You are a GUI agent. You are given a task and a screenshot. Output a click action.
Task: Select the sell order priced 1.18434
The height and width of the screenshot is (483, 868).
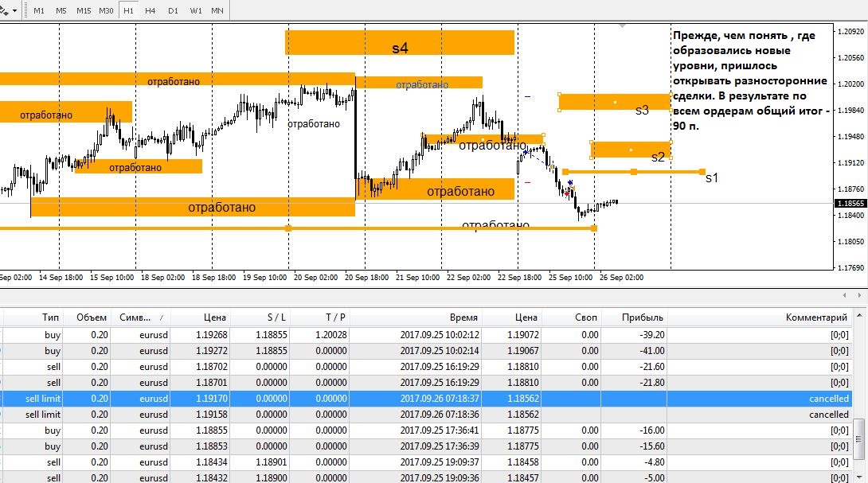(426, 462)
